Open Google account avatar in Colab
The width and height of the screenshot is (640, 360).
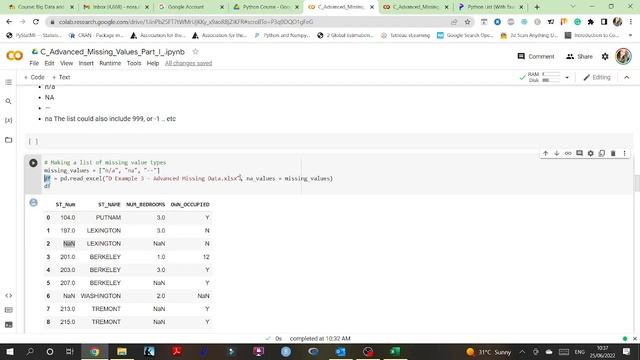(x=623, y=56)
